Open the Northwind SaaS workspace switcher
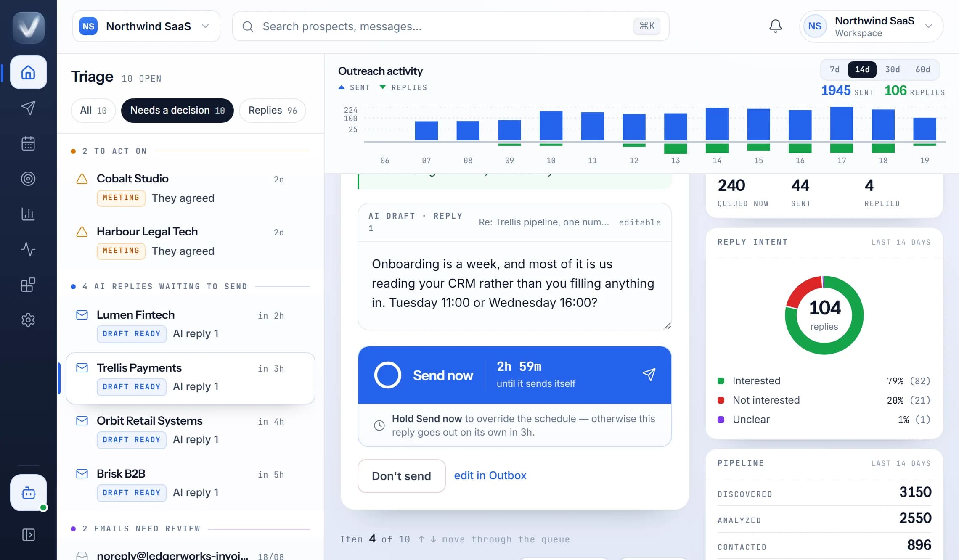The width and height of the screenshot is (959, 560). (146, 26)
